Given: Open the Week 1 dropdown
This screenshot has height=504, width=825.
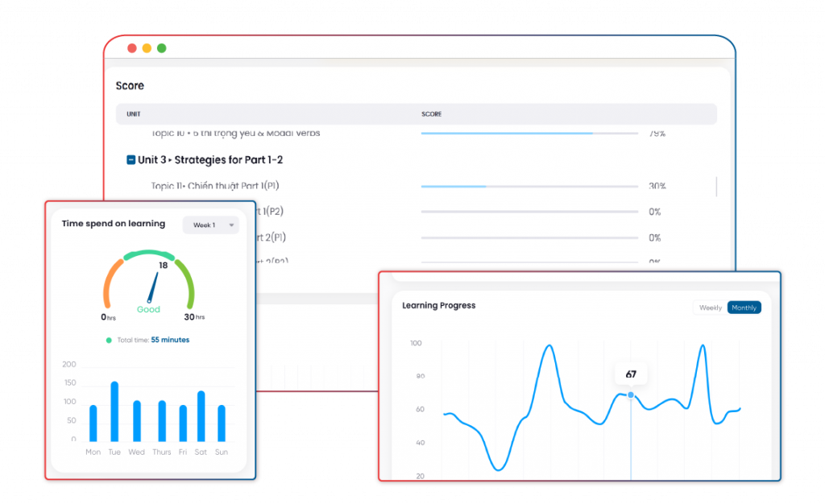Looking at the screenshot, I should (x=210, y=225).
